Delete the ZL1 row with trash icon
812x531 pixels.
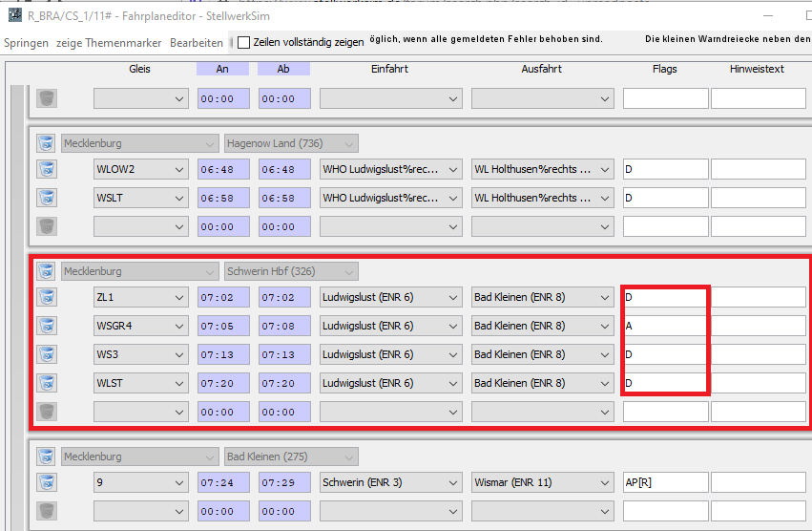pyautogui.click(x=47, y=297)
